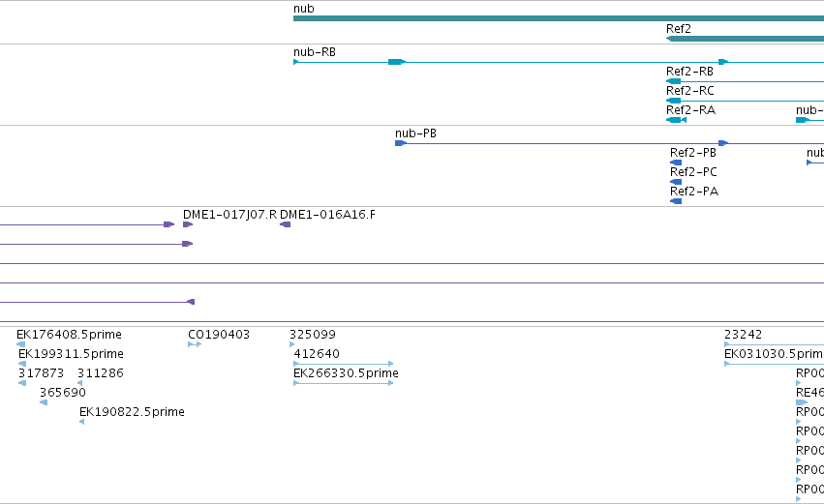Open the nub-PB protein label
Viewport: 824px width, 504px height.
(x=415, y=133)
